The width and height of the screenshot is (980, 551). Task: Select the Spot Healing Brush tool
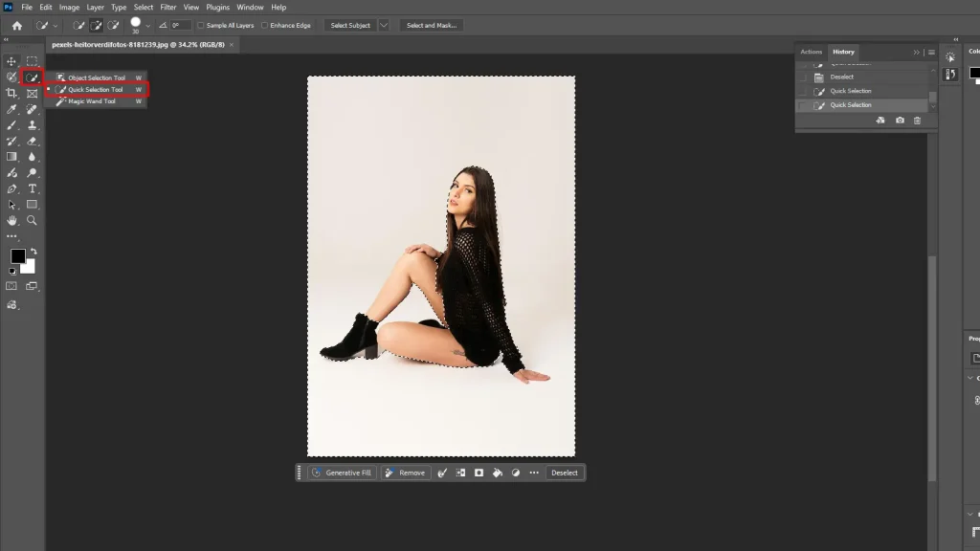32,109
